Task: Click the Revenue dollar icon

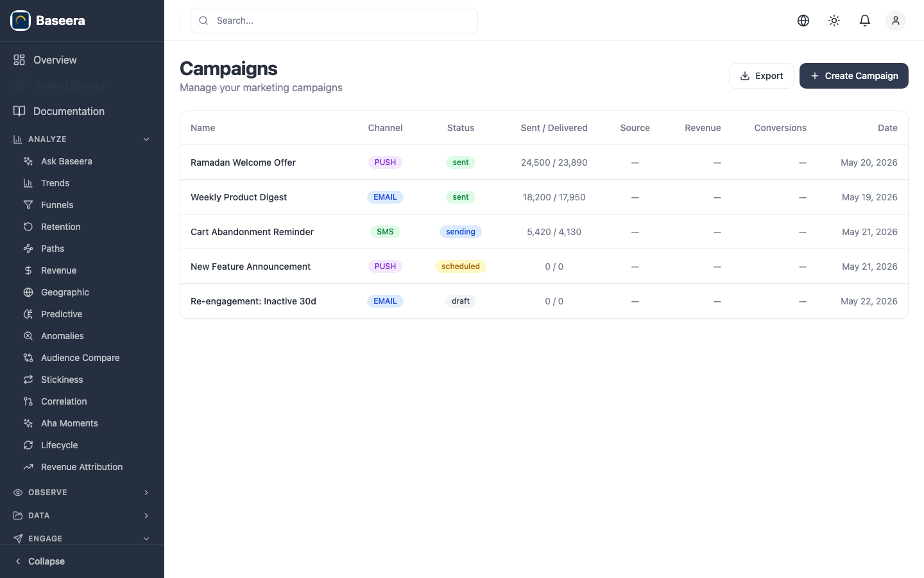Action: pyautogui.click(x=28, y=270)
